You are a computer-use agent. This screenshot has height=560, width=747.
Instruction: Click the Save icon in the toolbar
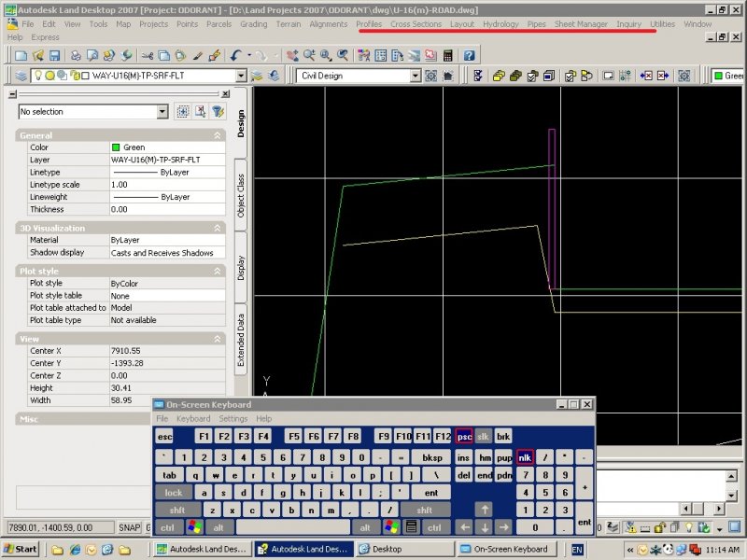click(x=56, y=57)
